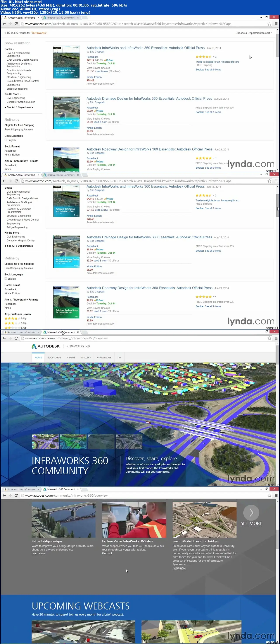
Task: Expand Books category in the results-count Amazon frame
Action: click(9, 49)
